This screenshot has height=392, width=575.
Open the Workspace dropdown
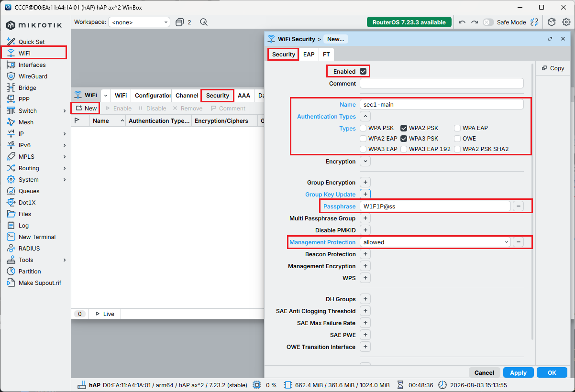coord(139,22)
